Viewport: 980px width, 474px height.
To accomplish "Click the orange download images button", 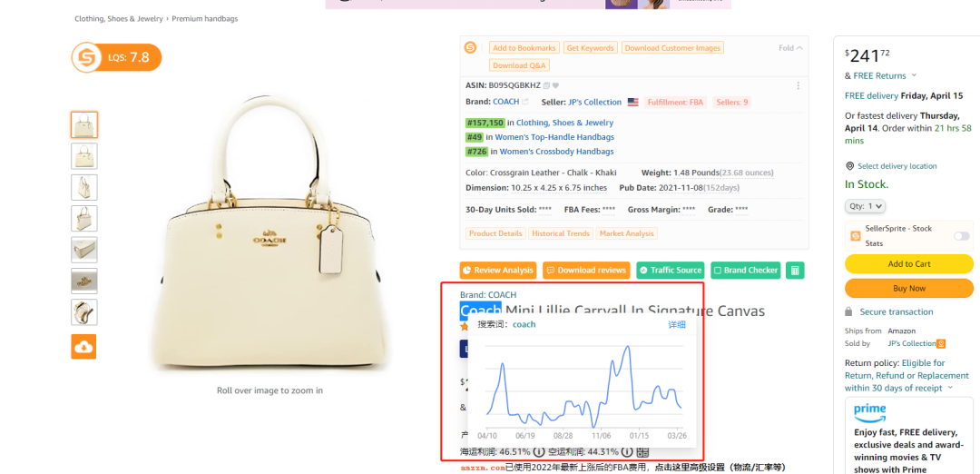I will tap(83, 347).
